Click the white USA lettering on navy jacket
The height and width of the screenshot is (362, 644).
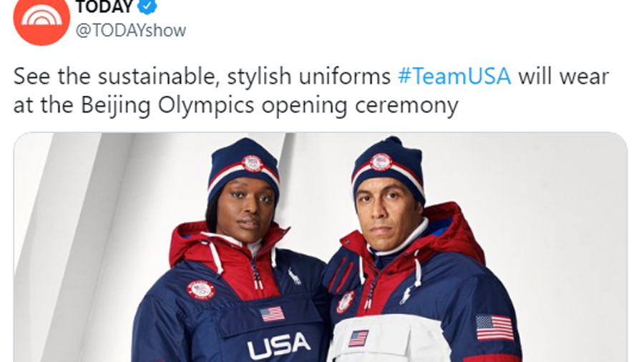pyautogui.click(x=279, y=346)
